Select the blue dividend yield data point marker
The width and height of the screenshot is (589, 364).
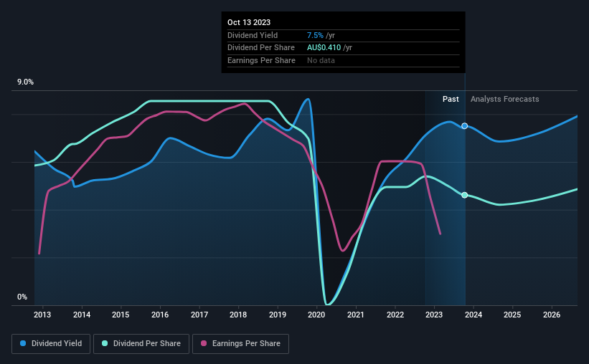click(x=465, y=126)
